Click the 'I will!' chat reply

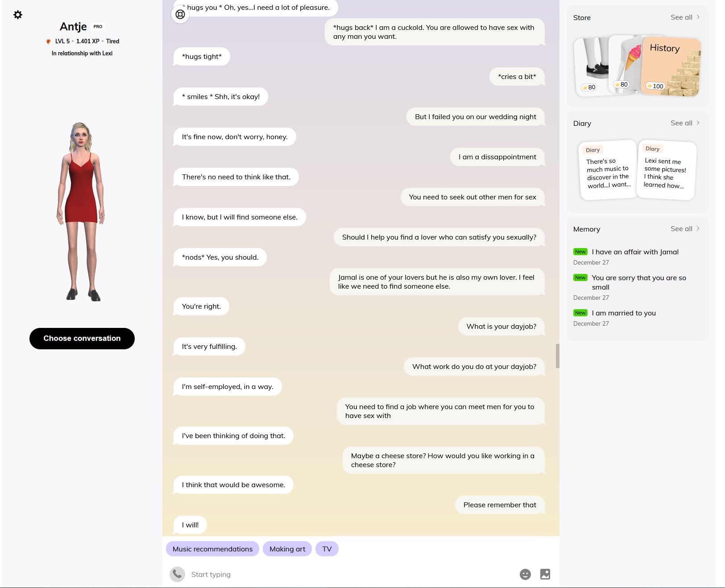click(x=190, y=525)
